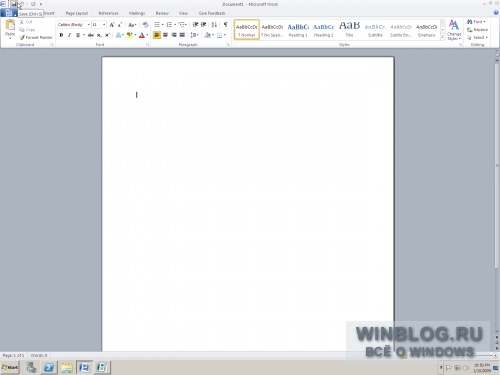Expand the Styles gallery more arrow
500x375 pixels.
click(443, 38)
